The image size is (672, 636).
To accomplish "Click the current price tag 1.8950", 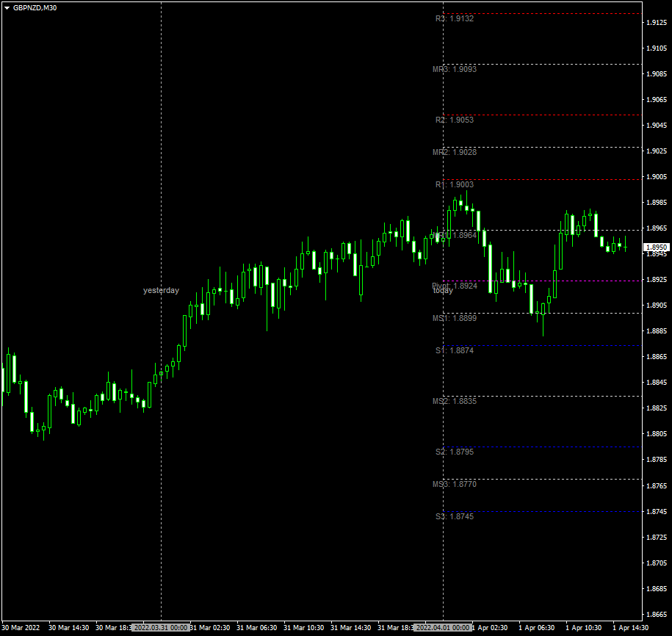I will [656, 247].
